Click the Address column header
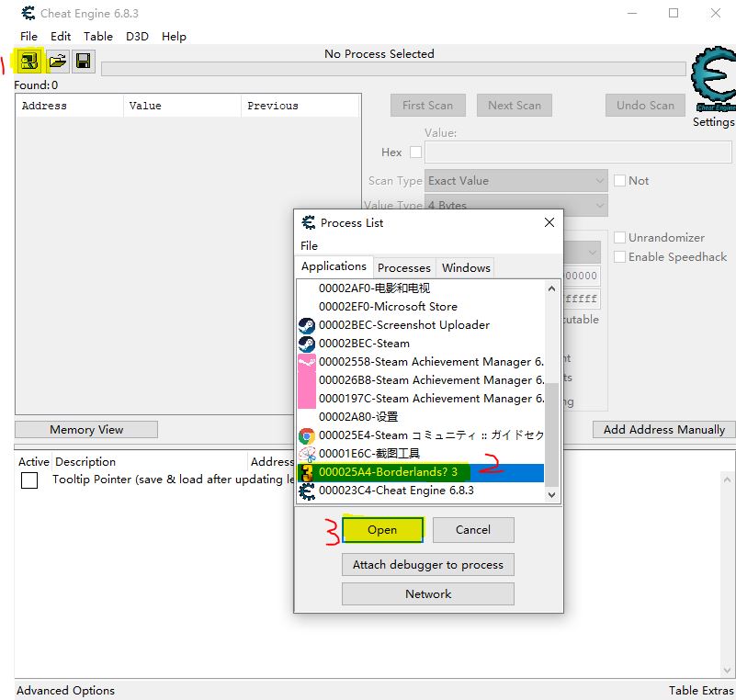 click(x=70, y=106)
